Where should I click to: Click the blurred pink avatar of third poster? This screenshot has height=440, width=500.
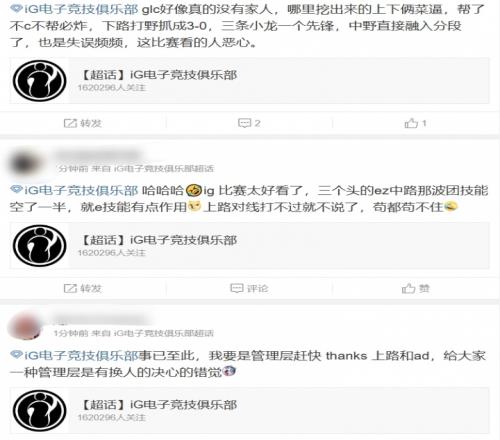pyautogui.click(x=25, y=326)
